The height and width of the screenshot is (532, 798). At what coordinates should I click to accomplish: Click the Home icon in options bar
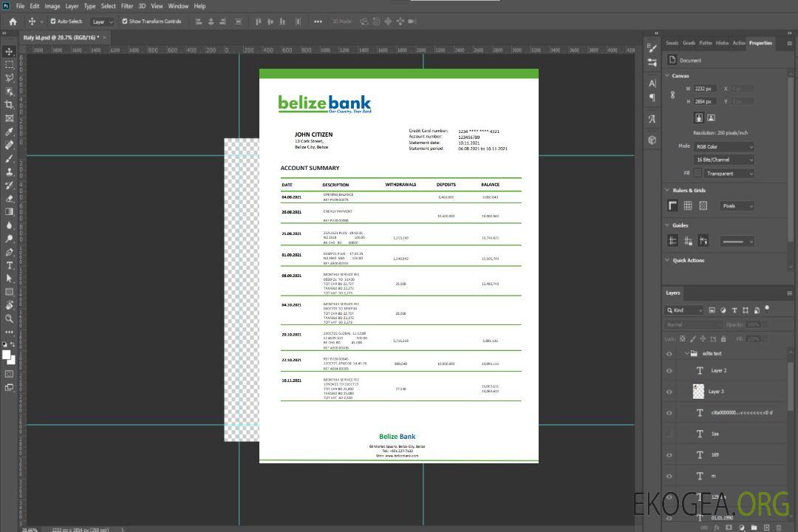(13, 21)
